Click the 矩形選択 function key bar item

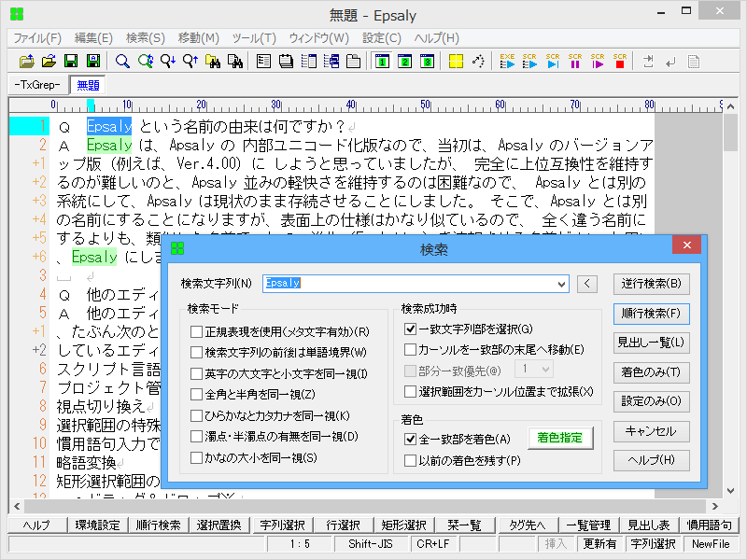[403, 525]
